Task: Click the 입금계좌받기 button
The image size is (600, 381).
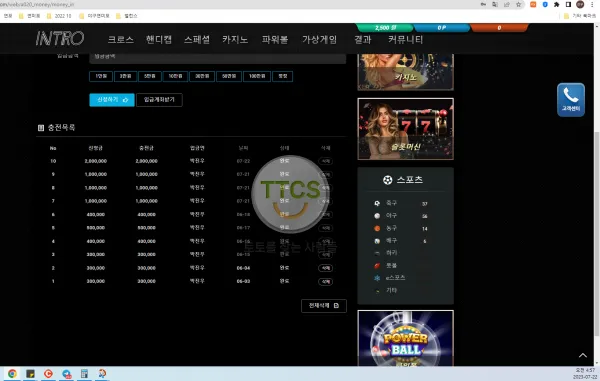Action: 159,100
